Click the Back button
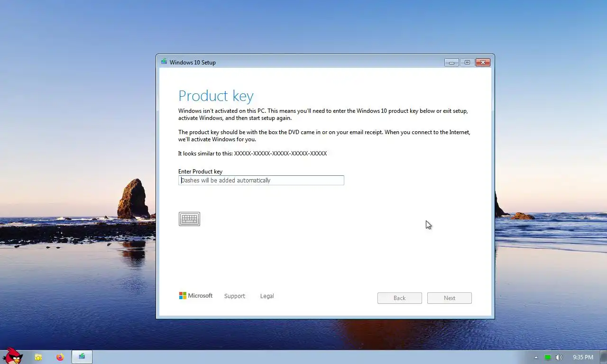Viewport: 607px width, 364px height. pos(399,298)
